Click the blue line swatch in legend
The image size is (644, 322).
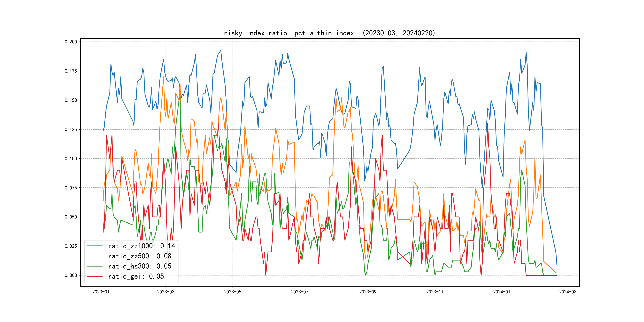coord(94,246)
